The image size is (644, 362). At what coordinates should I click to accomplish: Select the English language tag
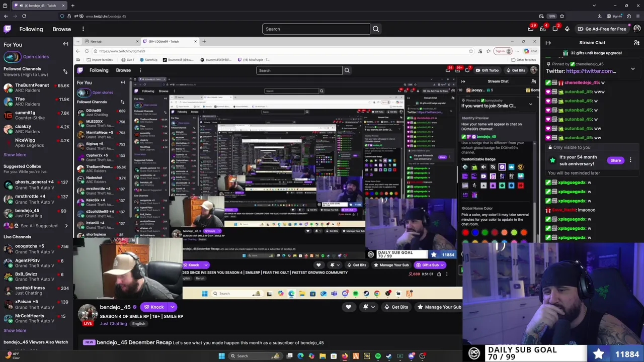[139, 324]
